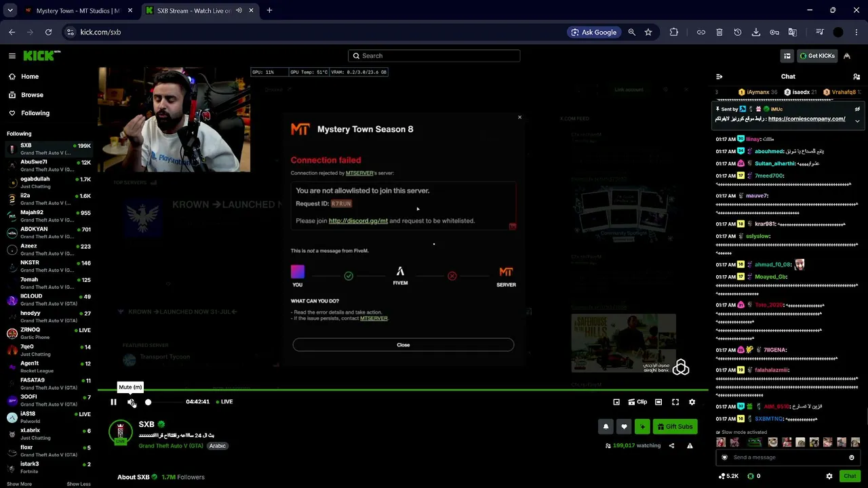Viewport: 868px width, 488px height.
Task: Open Browse in the Kick sidebar
Action: pyautogui.click(x=32, y=95)
